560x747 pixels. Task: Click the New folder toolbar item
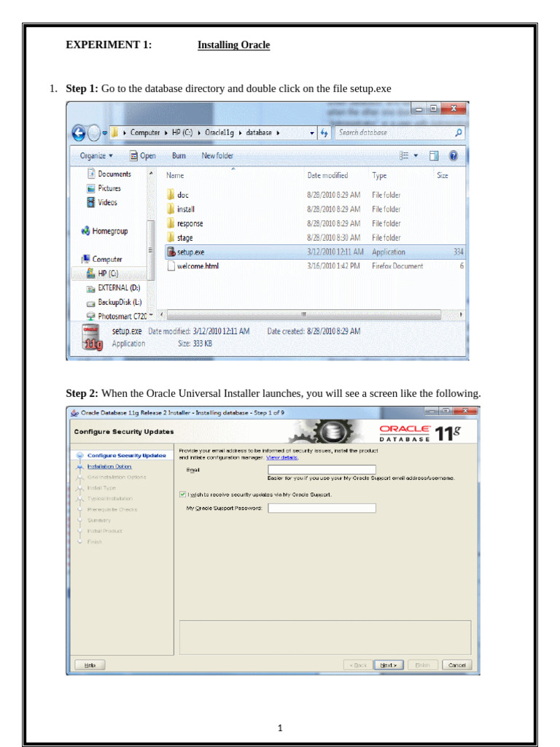pyautogui.click(x=217, y=155)
